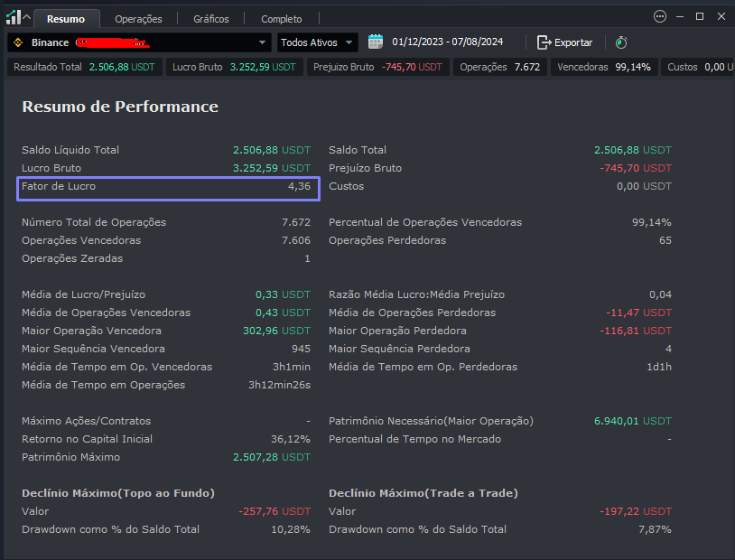This screenshot has height=560, width=735.
Task: Switch to the Resumo tab
Action: click(x=66, y=19)
